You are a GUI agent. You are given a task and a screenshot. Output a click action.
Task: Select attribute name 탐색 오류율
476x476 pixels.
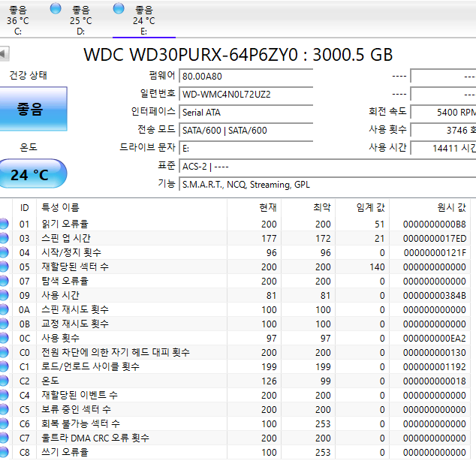click(x=65, y=281)
